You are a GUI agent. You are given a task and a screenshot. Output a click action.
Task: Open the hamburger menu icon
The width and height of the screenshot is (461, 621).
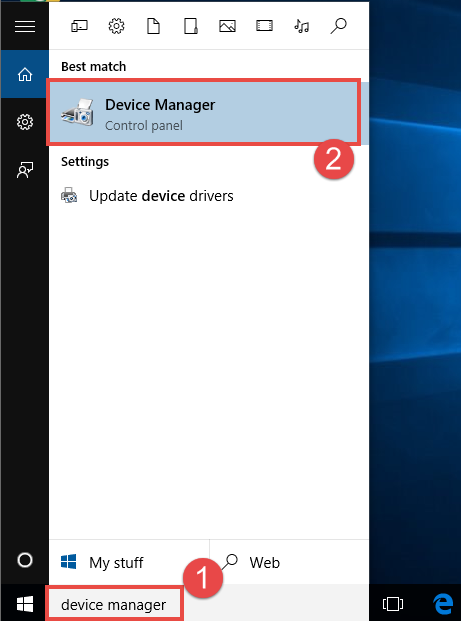pos(25,27)
